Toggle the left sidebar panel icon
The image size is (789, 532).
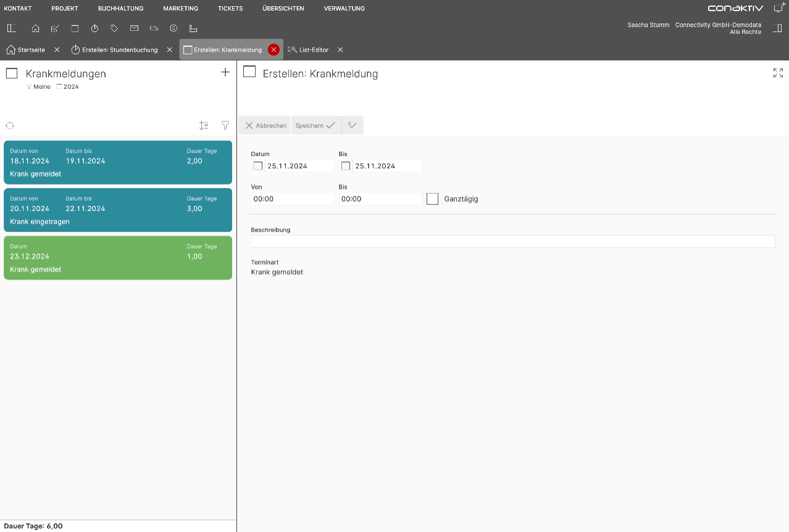(11, 28)
